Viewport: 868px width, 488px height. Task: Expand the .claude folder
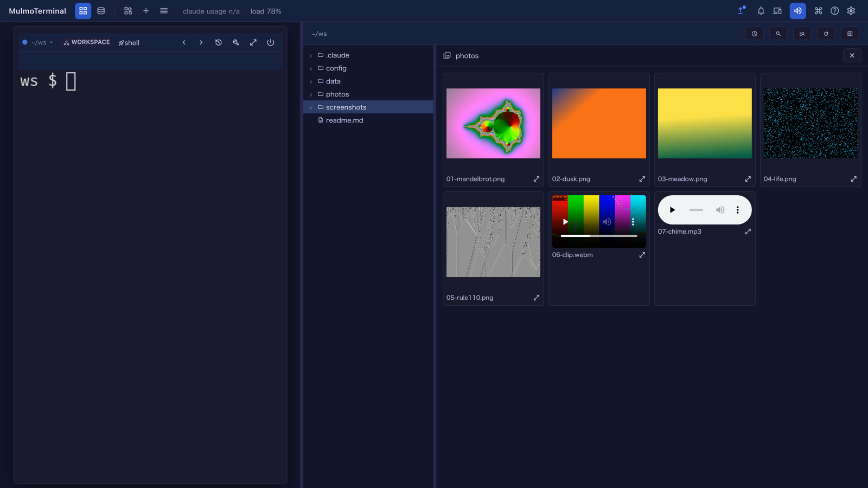311,55
